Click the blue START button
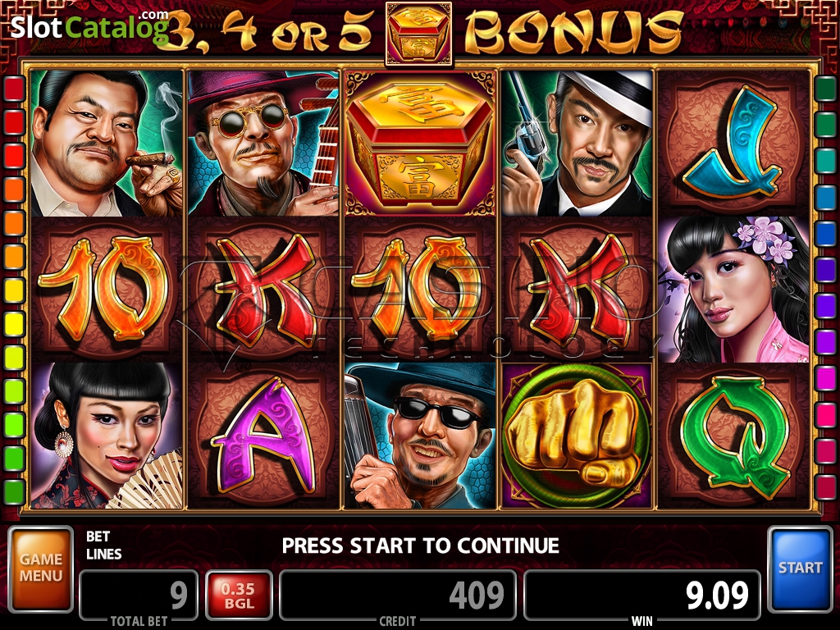840x630 pixels. coord(800,569)
